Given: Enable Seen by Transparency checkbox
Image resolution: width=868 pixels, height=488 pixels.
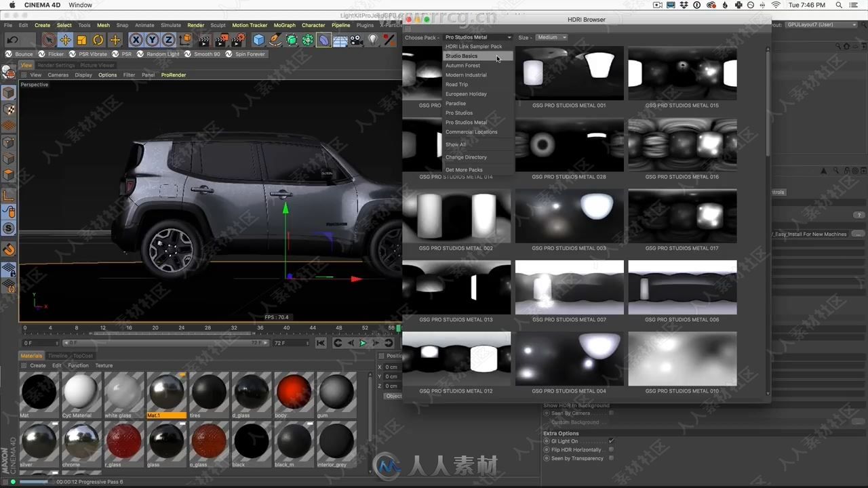Looking at the screenshot, I should [x=611, y=458].
